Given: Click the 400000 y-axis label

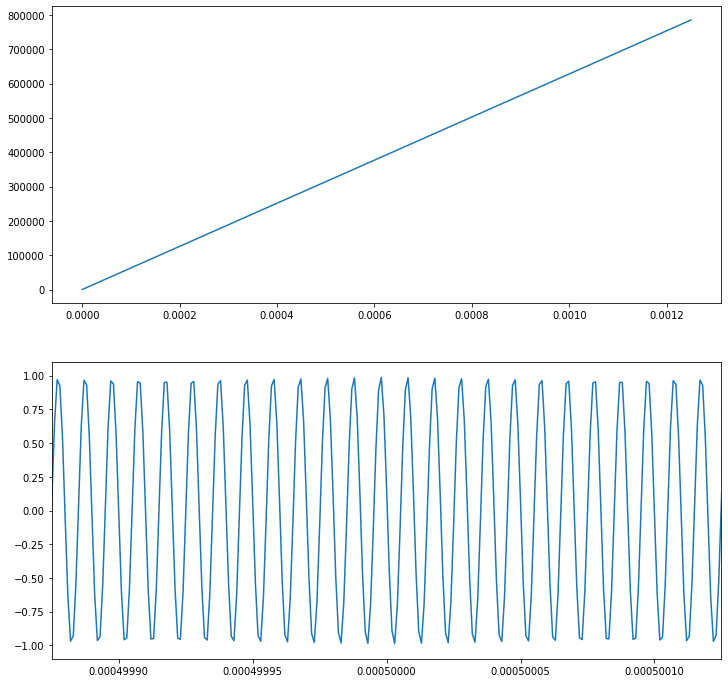Looking at the screenshot, I should coord(26,153).
